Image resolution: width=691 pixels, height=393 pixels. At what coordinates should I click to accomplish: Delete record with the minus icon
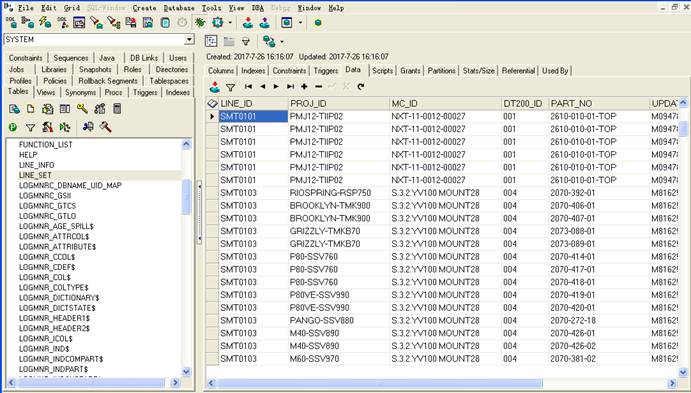[x=319, y=87]
